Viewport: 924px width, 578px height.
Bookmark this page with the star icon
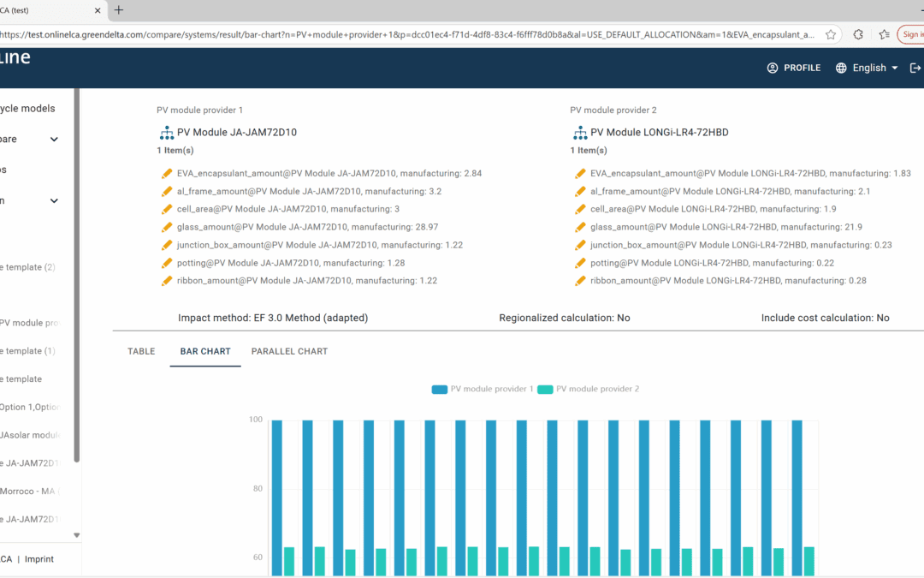[831, 34]
